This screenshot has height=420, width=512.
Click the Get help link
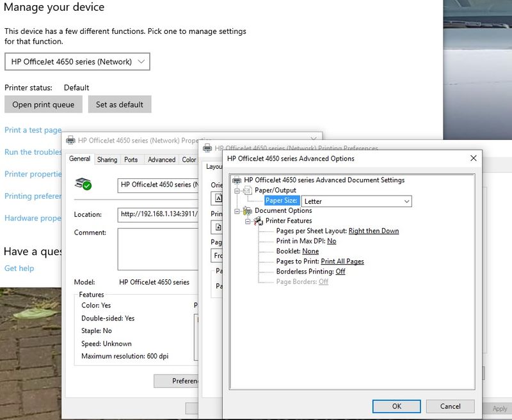pos(19,268)
